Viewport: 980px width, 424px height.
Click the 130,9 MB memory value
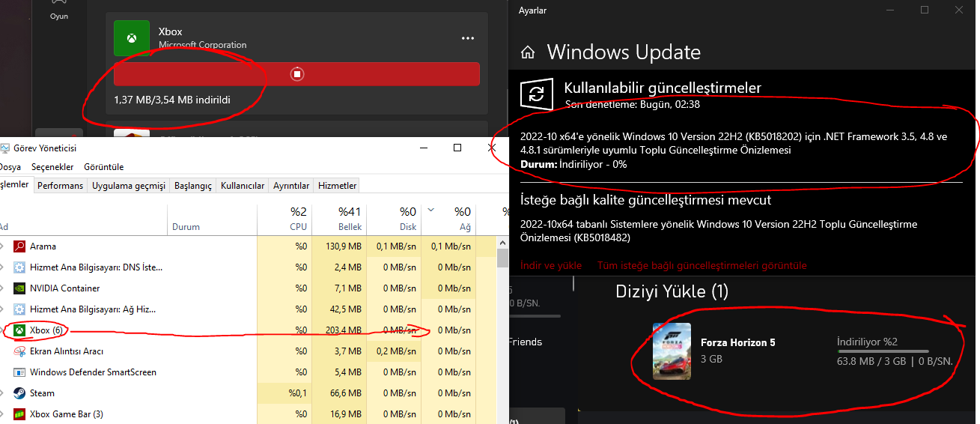(x=344, y=246)
